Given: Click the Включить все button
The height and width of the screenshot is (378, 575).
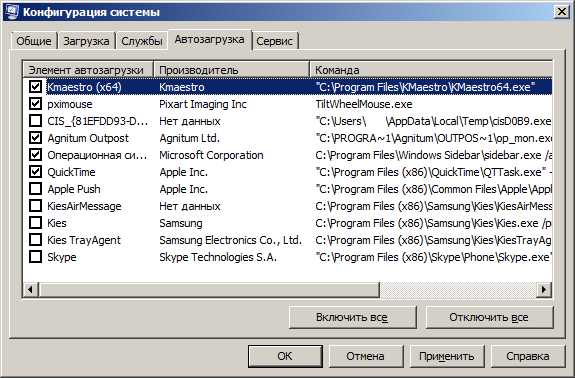Looking at the screenshot, I should point(352,317).
